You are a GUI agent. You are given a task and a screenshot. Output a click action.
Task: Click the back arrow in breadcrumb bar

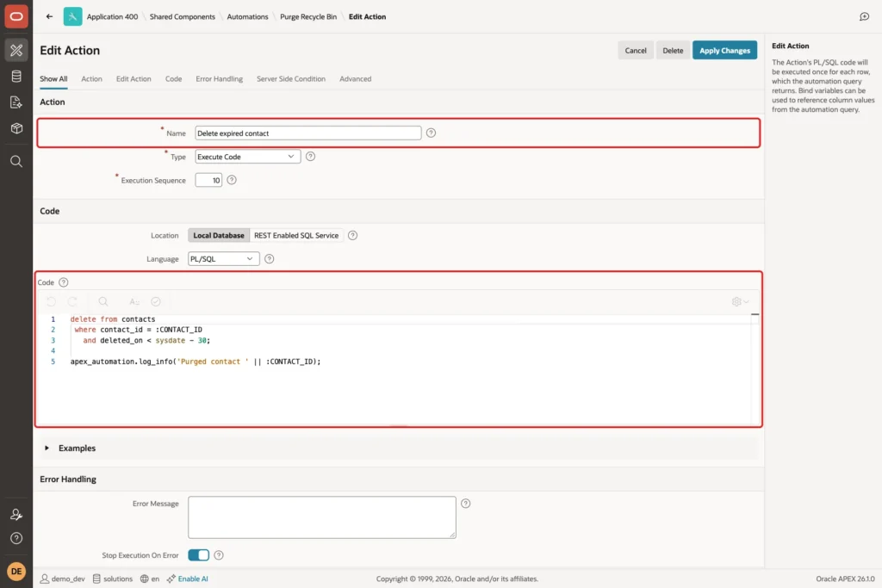click(x=49, y=16)
